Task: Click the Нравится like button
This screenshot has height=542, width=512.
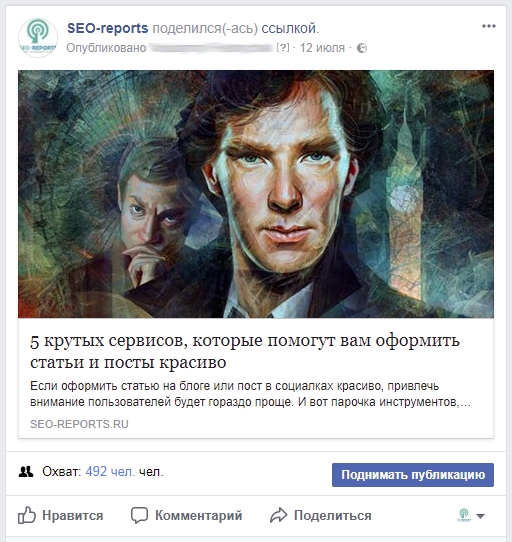Action: coord(60,515)
